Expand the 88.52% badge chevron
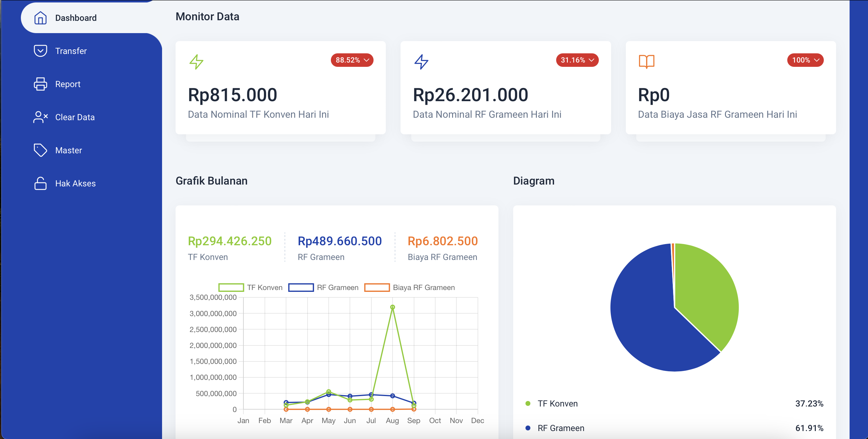 [x=366, y=60]
